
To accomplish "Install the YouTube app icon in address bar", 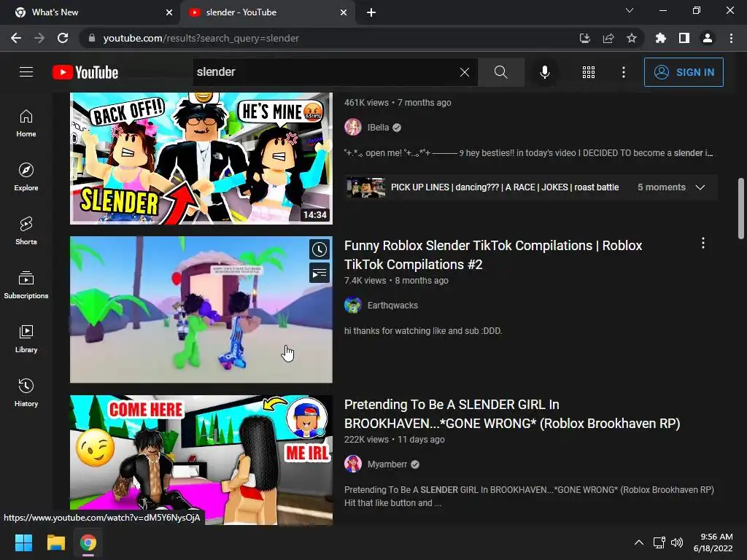I will tap(584, 38).
